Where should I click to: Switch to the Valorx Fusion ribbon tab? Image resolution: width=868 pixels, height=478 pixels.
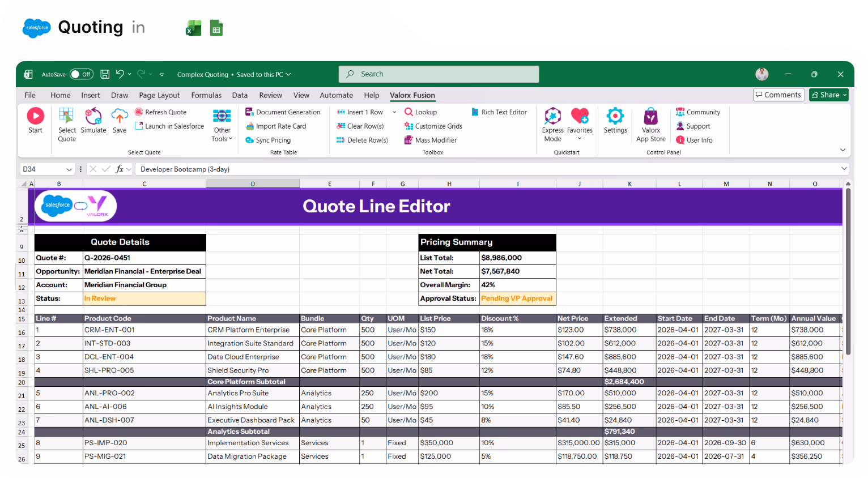coord(412,95)
